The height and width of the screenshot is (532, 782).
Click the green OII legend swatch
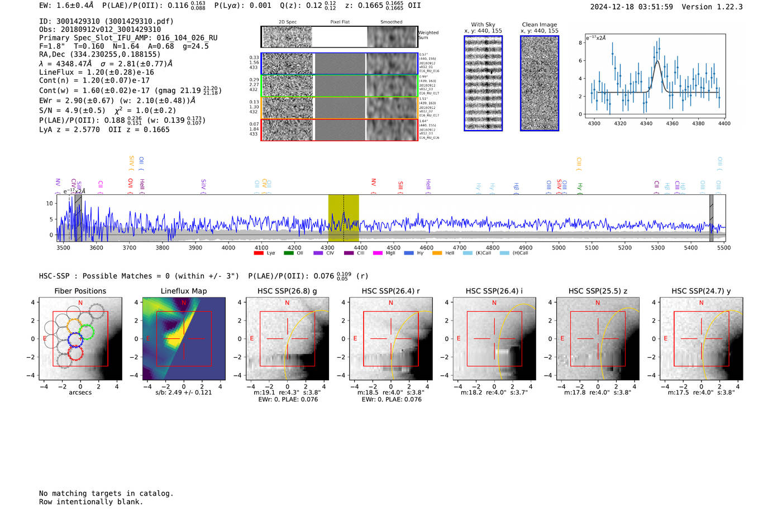(289, 253)
